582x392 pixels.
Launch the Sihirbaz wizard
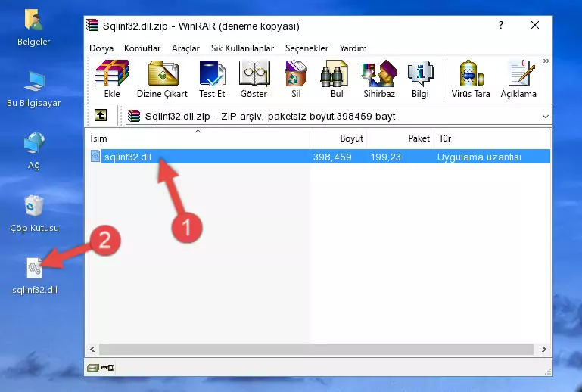[x=379, y=79]
